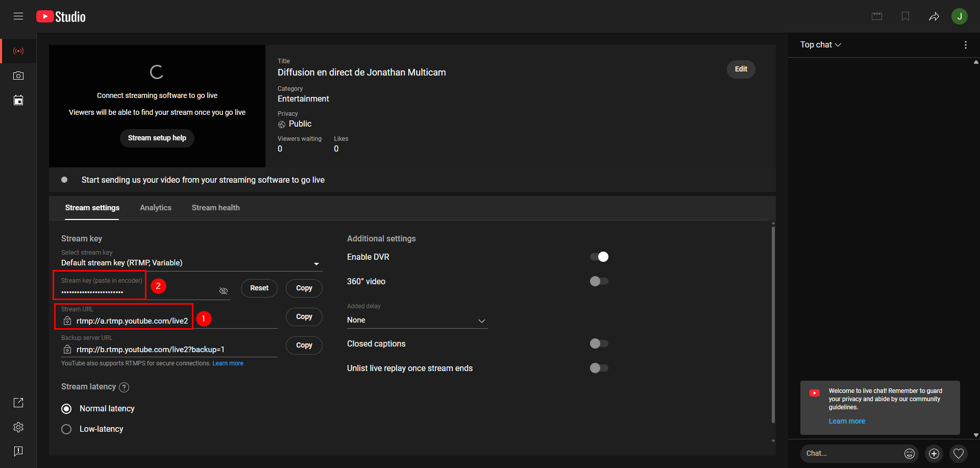Select the Normal latency radio button
Image resolution: width=980 pixels, height=468 pixels.
66,409
